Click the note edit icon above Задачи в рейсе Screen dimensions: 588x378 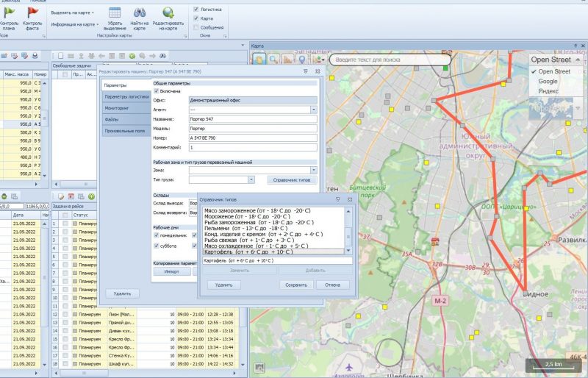tap(61, 196)
